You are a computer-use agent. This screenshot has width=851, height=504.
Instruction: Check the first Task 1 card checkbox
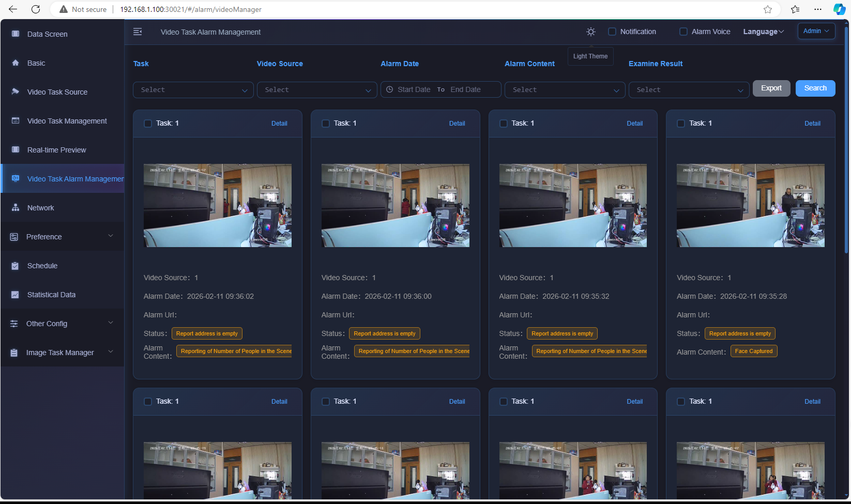[x=148, y=124]
